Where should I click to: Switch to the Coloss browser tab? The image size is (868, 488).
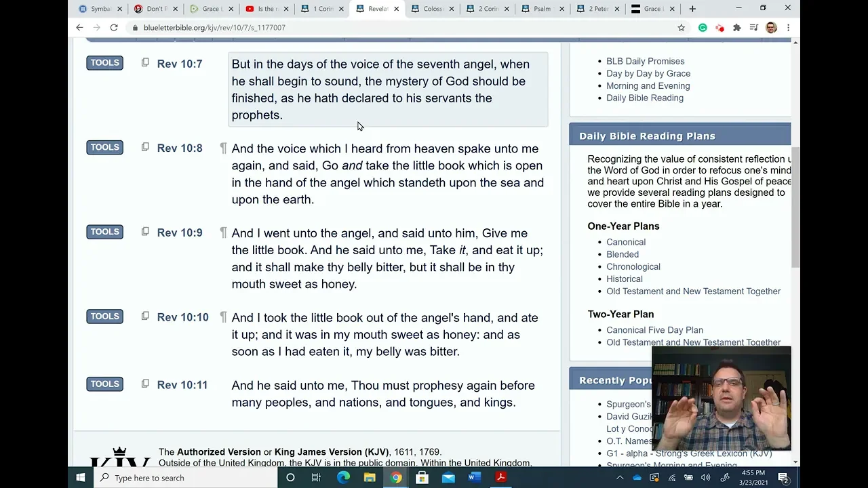click(432, 9)
